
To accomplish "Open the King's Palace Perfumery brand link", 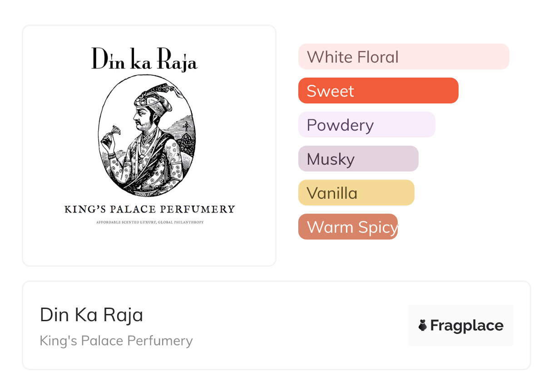I will point(116,341).
